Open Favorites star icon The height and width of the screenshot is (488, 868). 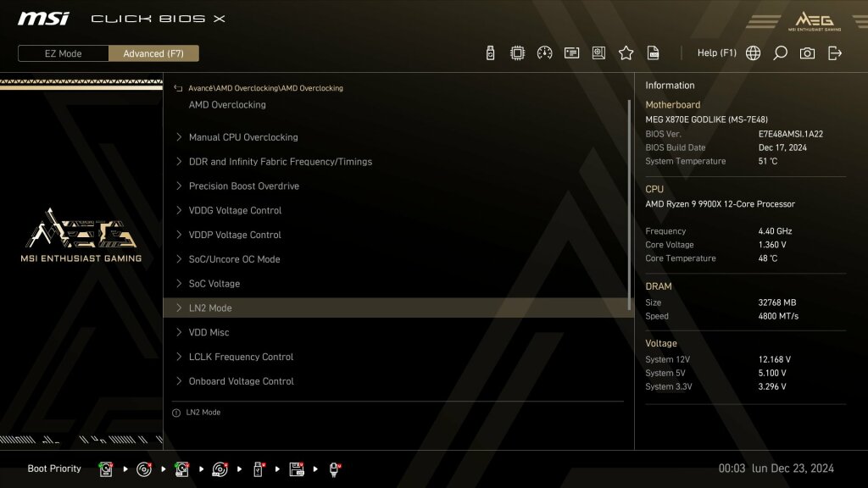pos(626,53)
